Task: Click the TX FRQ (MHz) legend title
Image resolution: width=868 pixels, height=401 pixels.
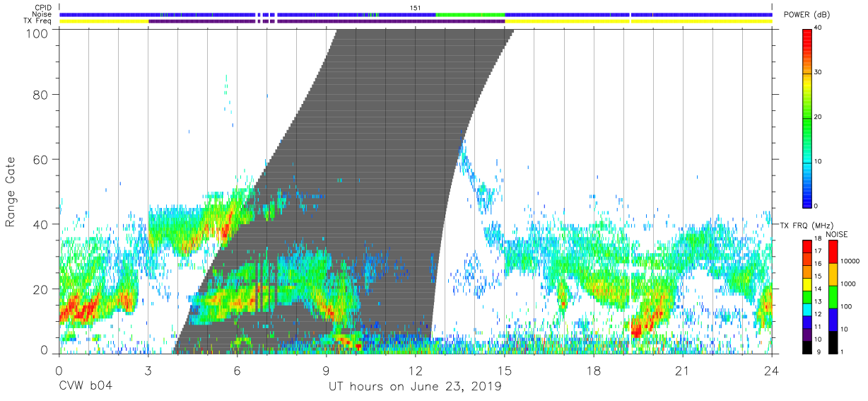Action: tap(806, 226)
